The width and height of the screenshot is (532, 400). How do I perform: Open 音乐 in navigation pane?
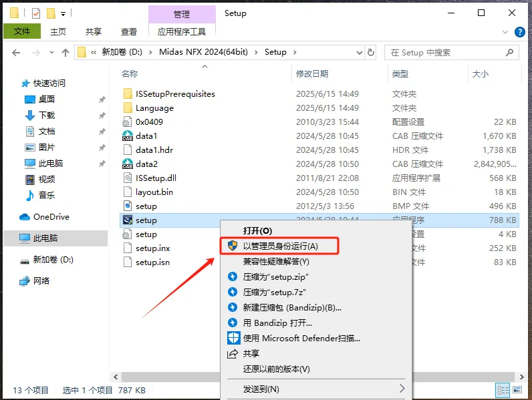tap(47, 195)
